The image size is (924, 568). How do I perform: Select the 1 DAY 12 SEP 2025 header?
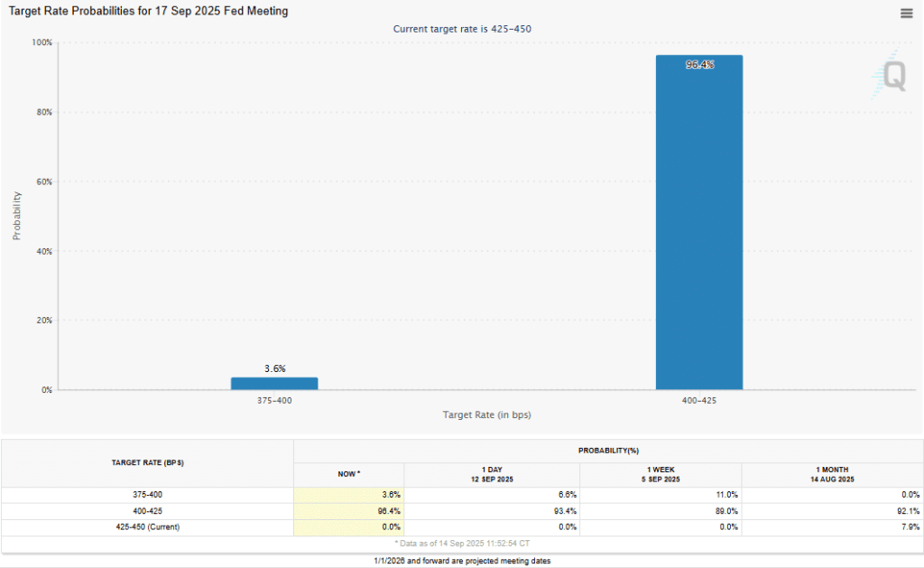point(492,473)
